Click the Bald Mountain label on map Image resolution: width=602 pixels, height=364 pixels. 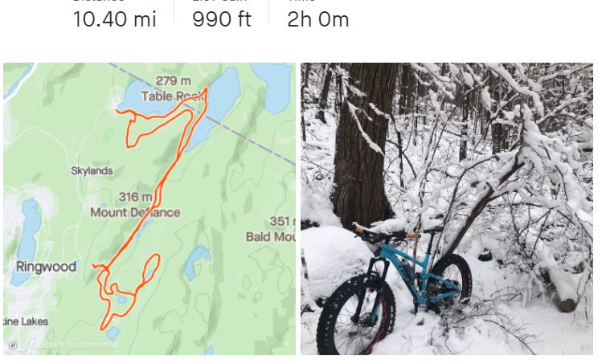click(x=271, y=236)
